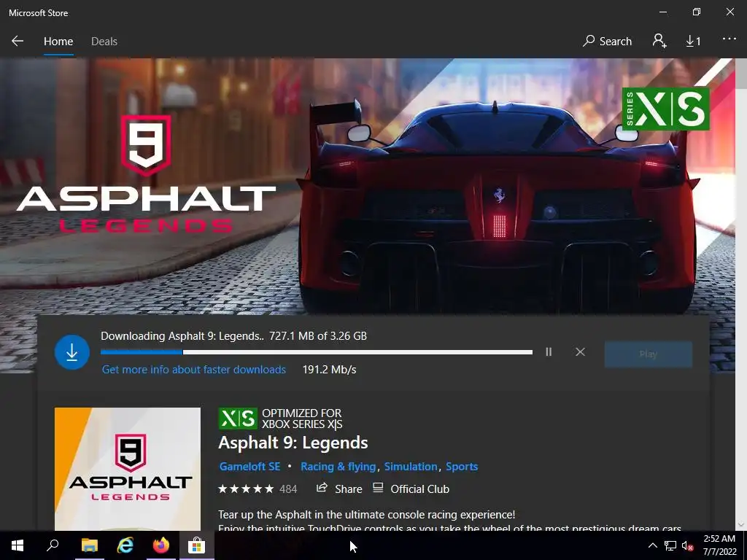
Task: Open Racing & flying category
Action: [x=338, y=467]
